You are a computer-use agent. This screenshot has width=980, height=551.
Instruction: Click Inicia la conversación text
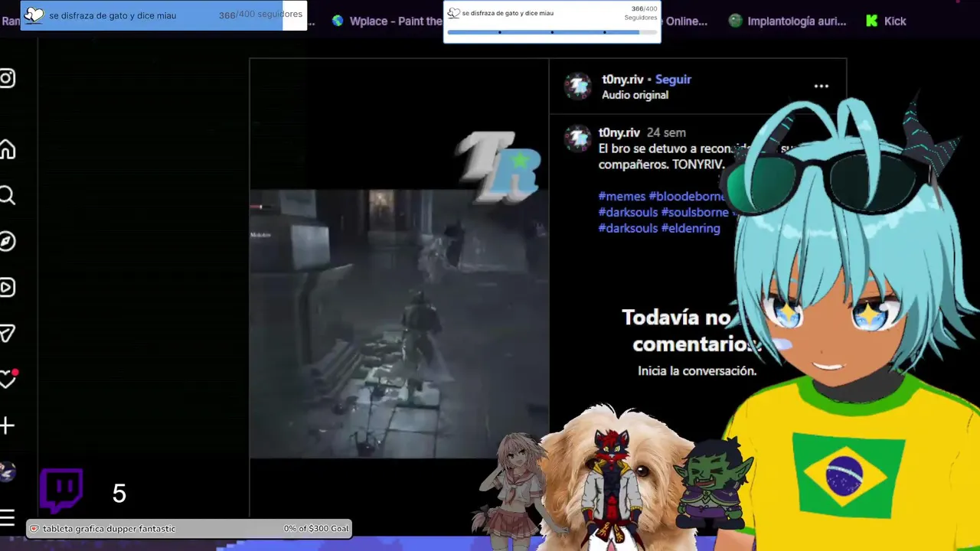pyautogui.click(x=697, y=370)
